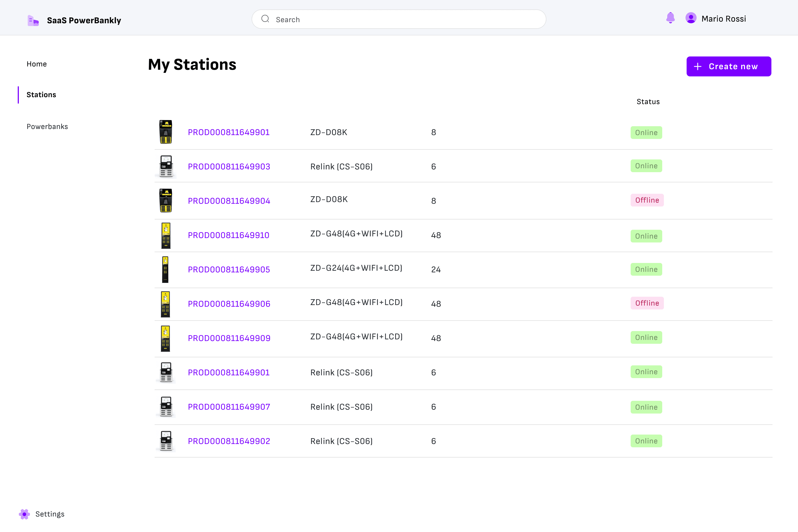The height and width of the screenshot is (532, 798).
Task: Open thumbnail of station PROD000811649910
Action: point(166,236)
